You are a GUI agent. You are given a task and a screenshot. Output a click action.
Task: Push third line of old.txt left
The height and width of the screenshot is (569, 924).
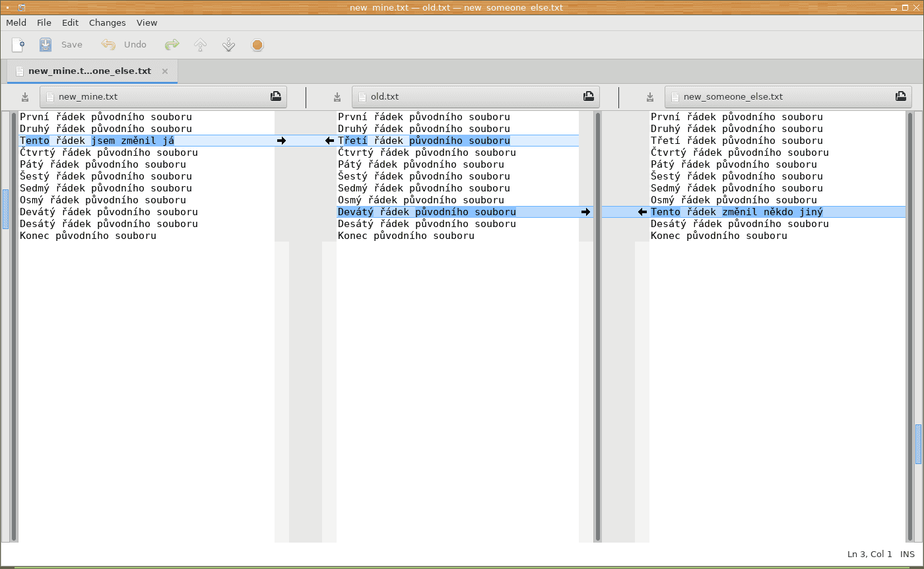(x=329, y=141)
